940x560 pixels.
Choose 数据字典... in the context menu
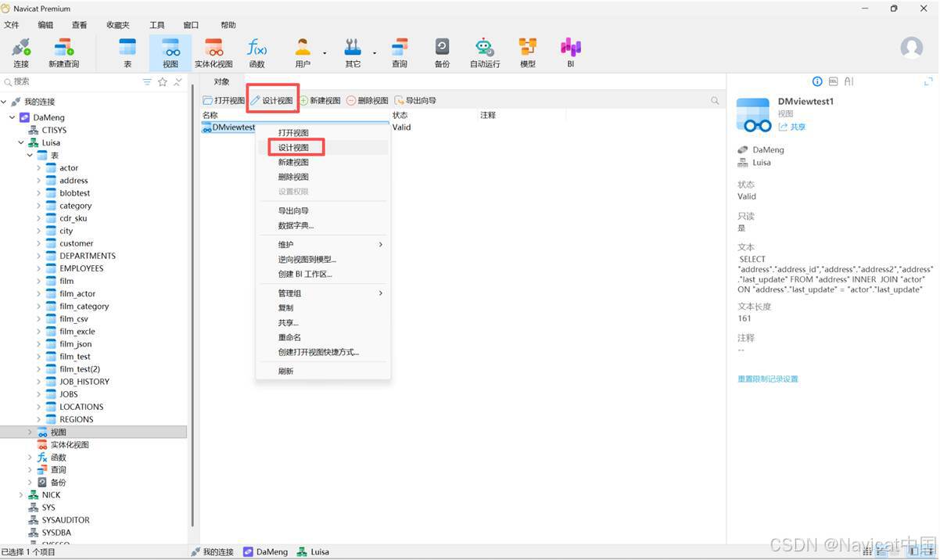[x=323, y=226]
